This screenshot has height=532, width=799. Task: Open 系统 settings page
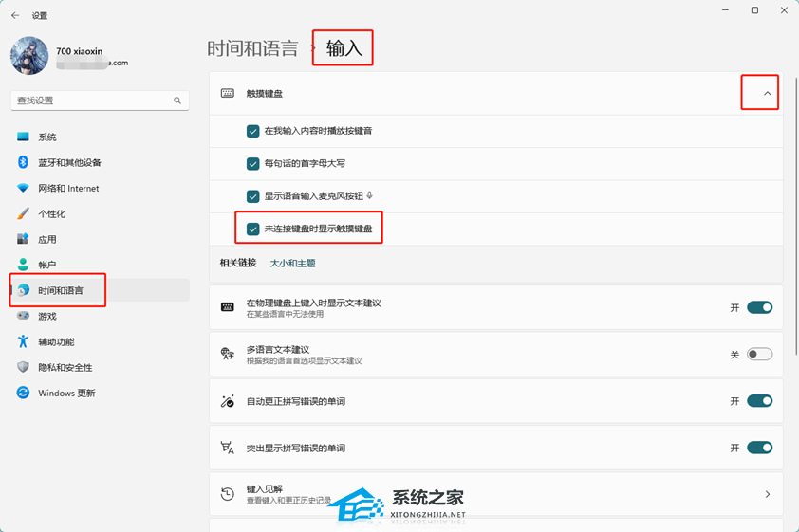point(100,137)
